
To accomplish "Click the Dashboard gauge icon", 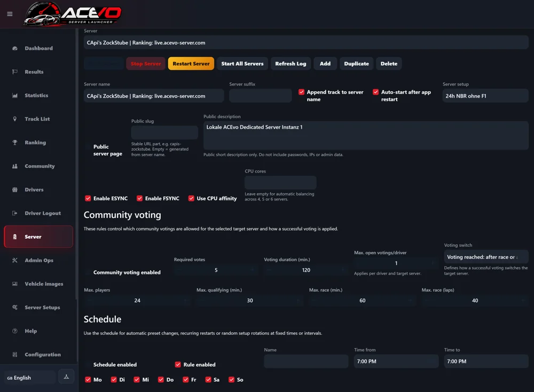I will coord(14,49).
